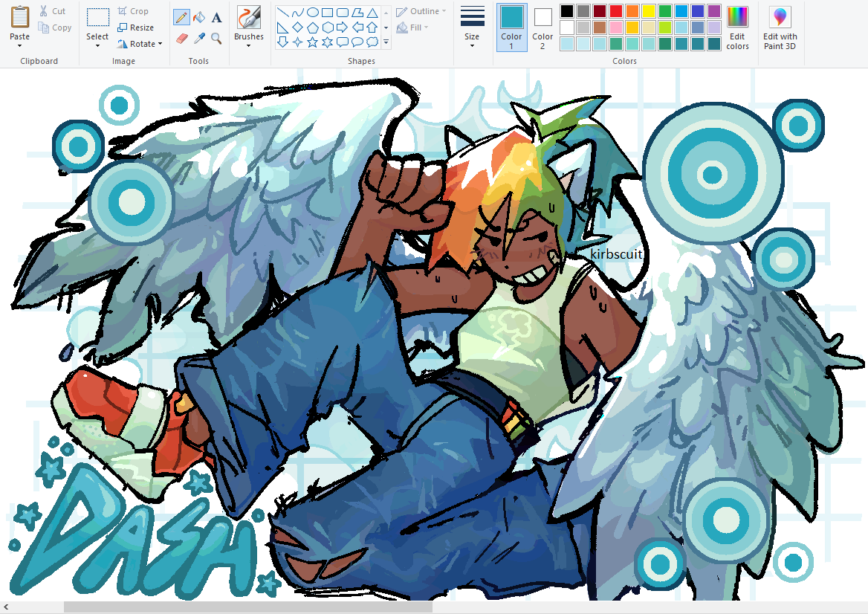The height and width of the screenshot is (614, 868).
Task: Activate the Color picker eyedropper tool
Action: [199, 38]
